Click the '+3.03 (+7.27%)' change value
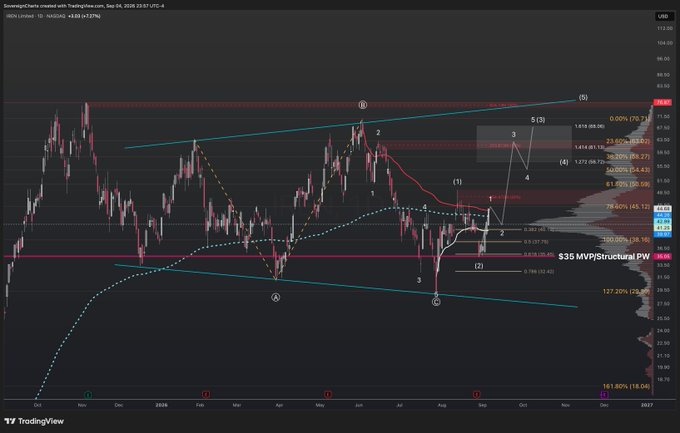 84,16
